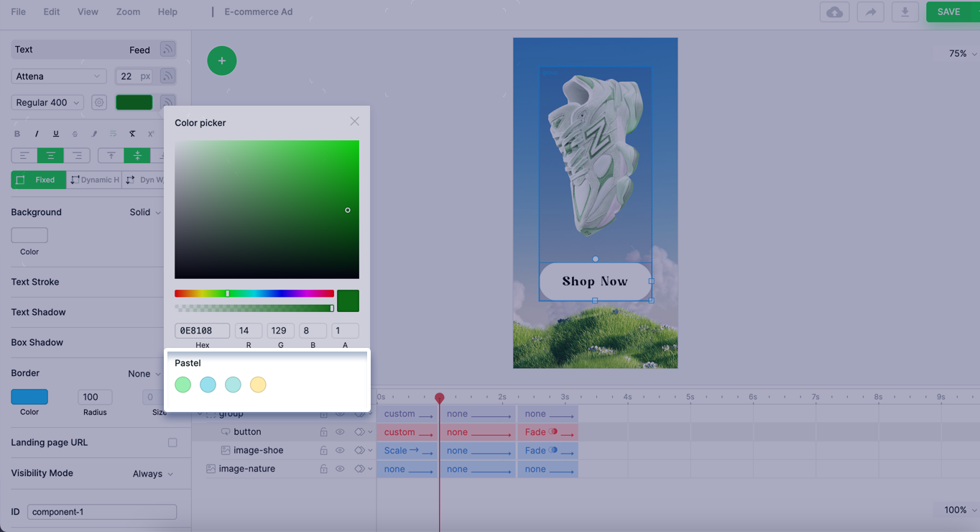The width and height of the screenshot is (980, 532).
Task: Toggle superscript formatting
Action: point(151,134)
